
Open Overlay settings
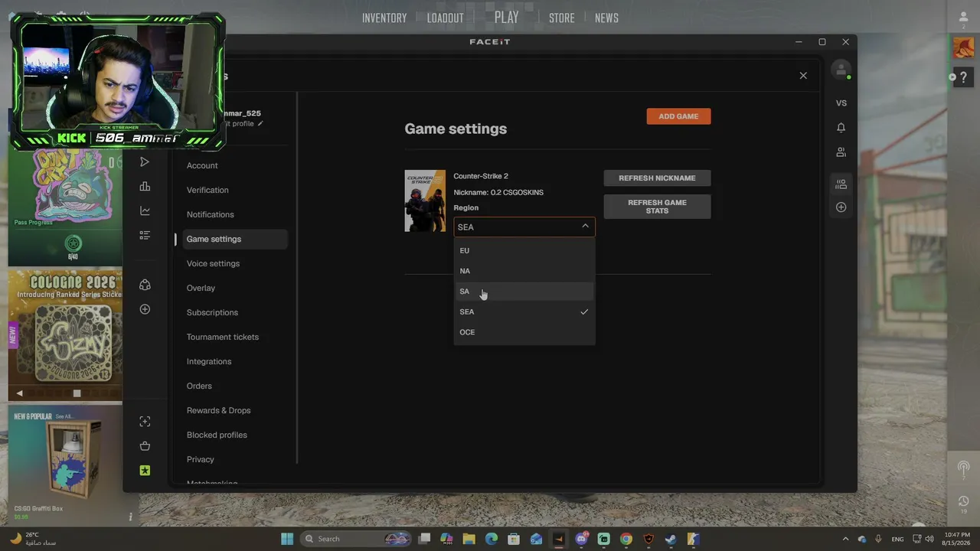point(201,288)
